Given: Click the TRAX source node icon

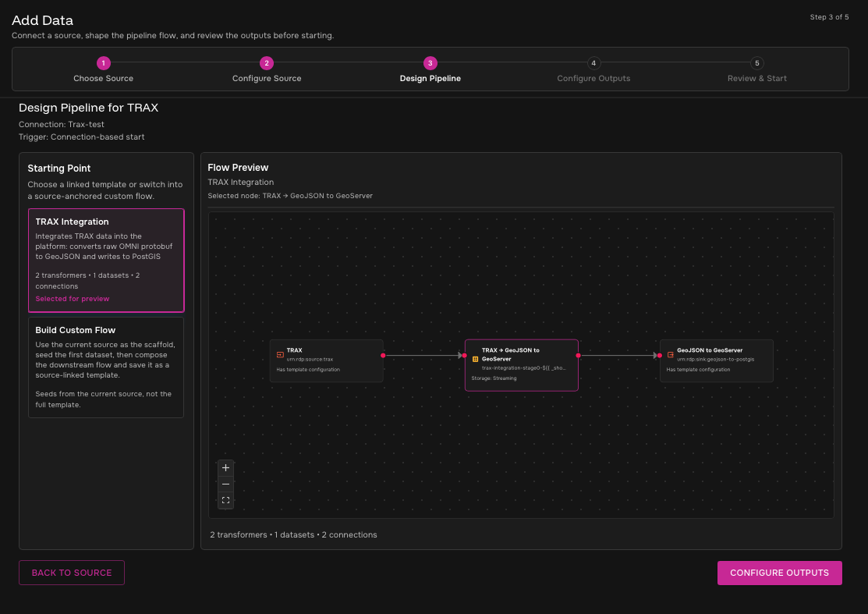Looking at the screenshot, I should tap(280, 354).
